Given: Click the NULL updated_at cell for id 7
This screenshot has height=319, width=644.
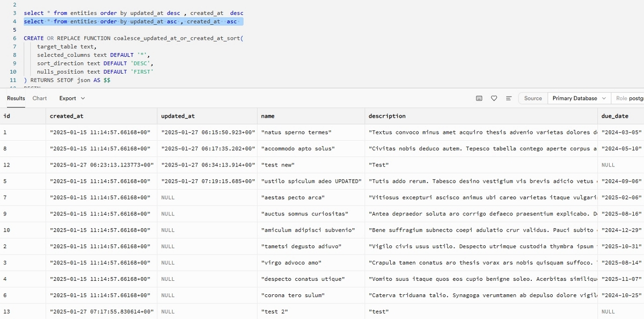Looking at the screenshot, I should pyautogui.click(x=168, y=198).
